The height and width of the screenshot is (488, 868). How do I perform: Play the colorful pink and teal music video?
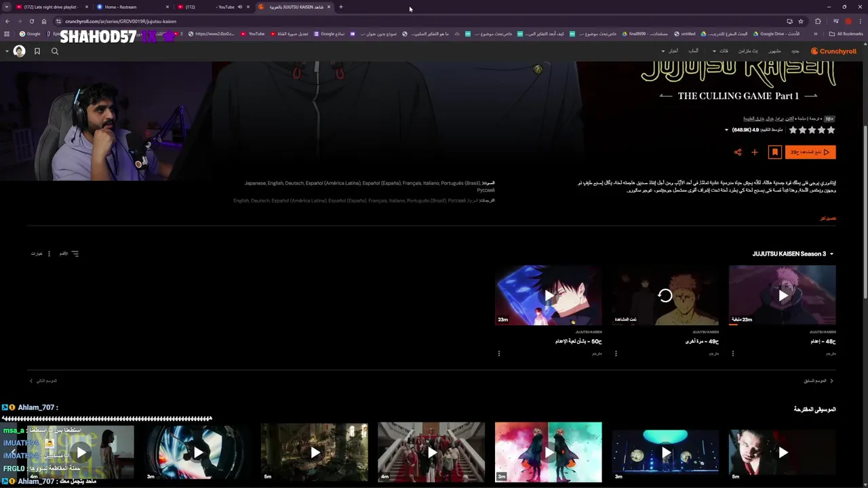(549, 452)
